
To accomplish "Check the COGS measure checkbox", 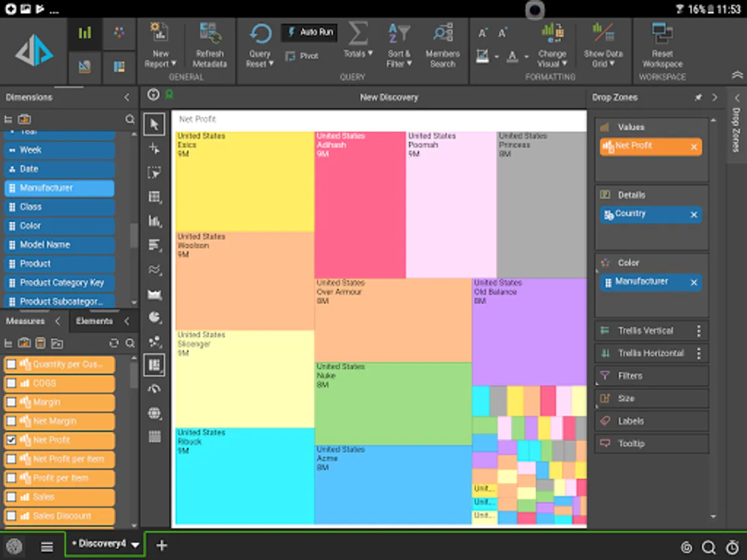I will [x=11, y=383].
